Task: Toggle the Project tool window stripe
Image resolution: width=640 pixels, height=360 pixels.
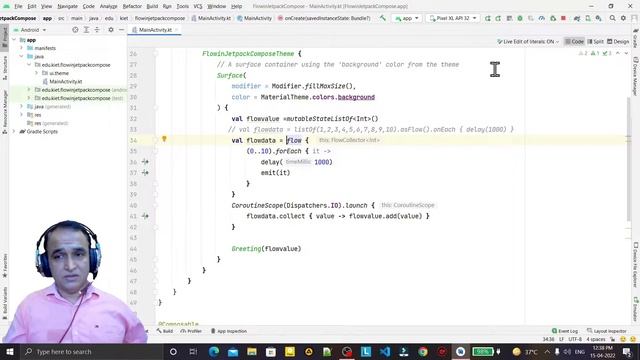Action: (x=4, y=38)
